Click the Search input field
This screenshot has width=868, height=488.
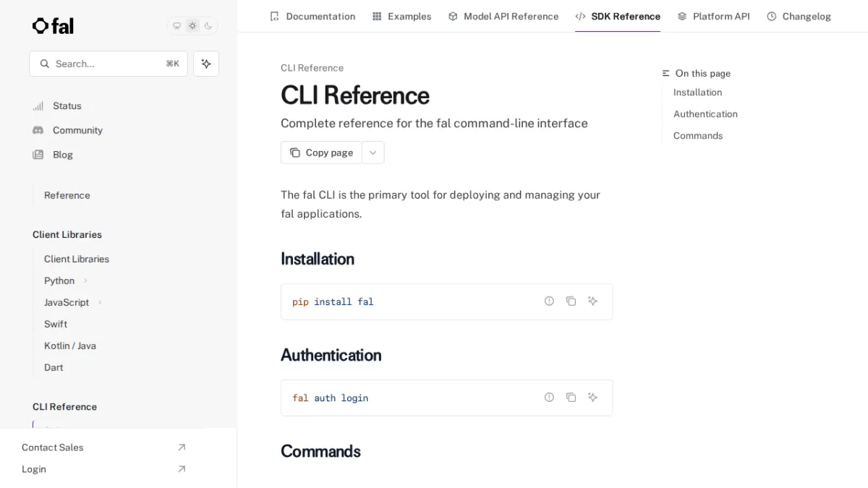pyautogui.click(x=109, y=64)
